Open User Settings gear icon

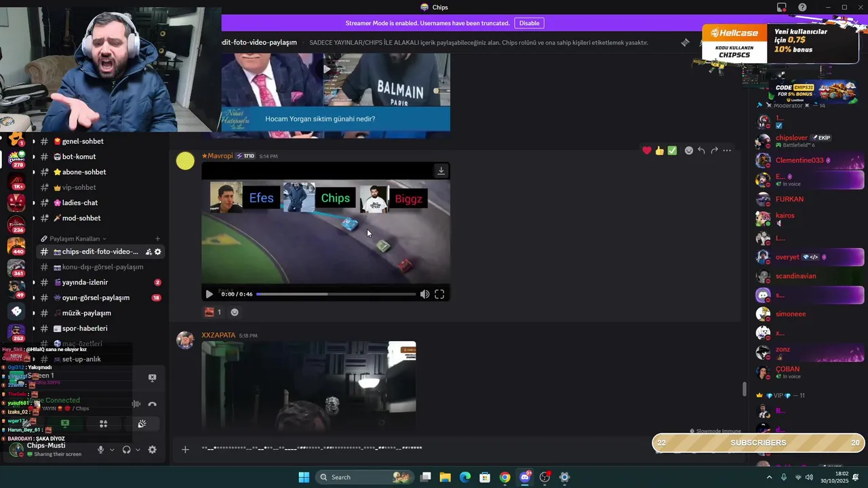[152, 449]
